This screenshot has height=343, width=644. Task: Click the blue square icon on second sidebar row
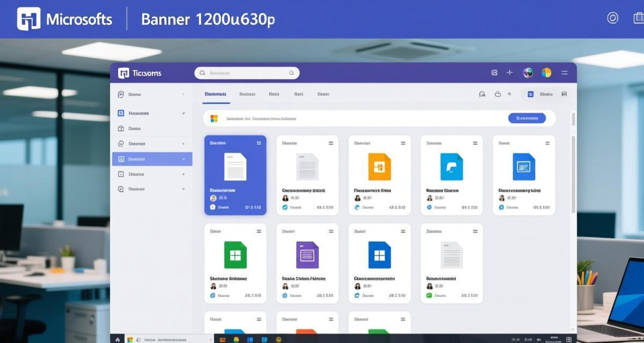121,113
